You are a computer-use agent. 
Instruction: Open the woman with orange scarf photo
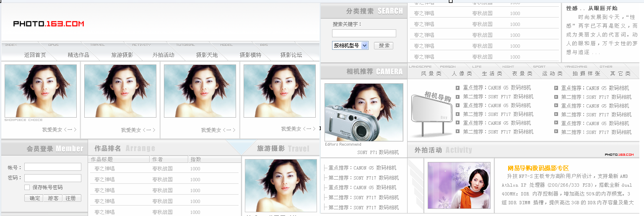(459, 185)
